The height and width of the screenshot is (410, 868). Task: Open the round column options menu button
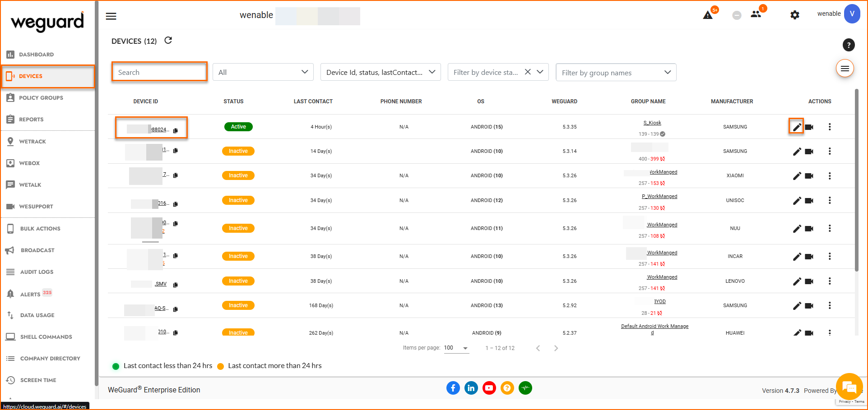pyautogui.click(x=845, y=69)
